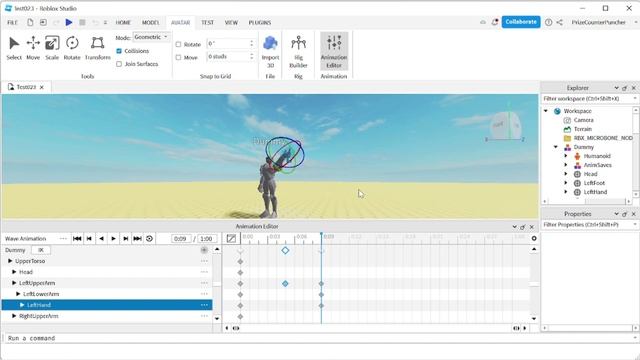Click the share icon in title ribbon
The height and width of the screenshot is (360, 640).
point(560,22)
